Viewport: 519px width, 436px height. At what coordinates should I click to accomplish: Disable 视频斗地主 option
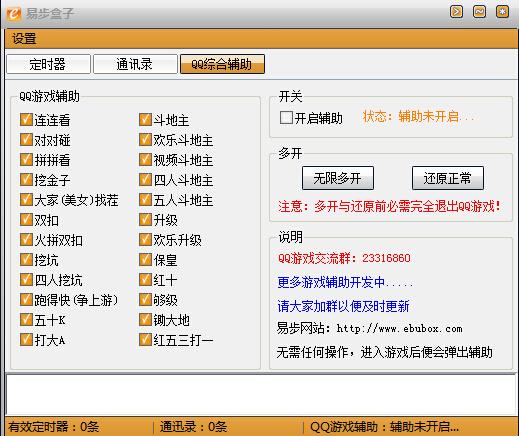point(145,160)
